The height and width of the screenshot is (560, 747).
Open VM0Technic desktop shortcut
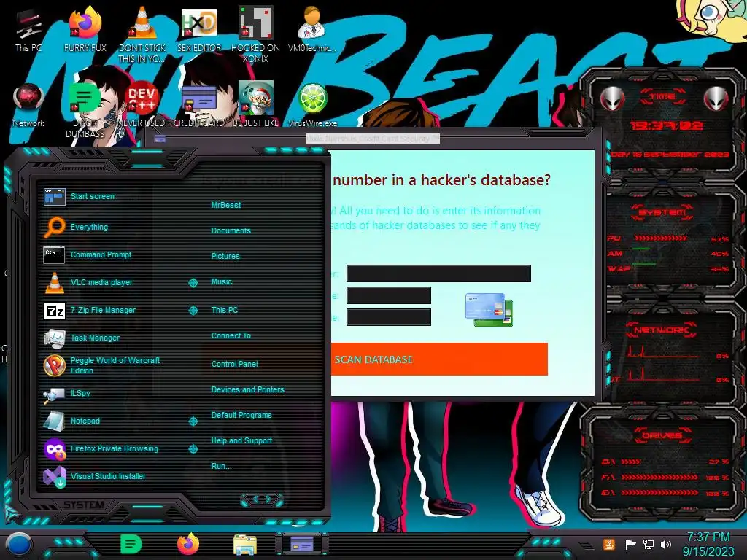click(312, 29)
